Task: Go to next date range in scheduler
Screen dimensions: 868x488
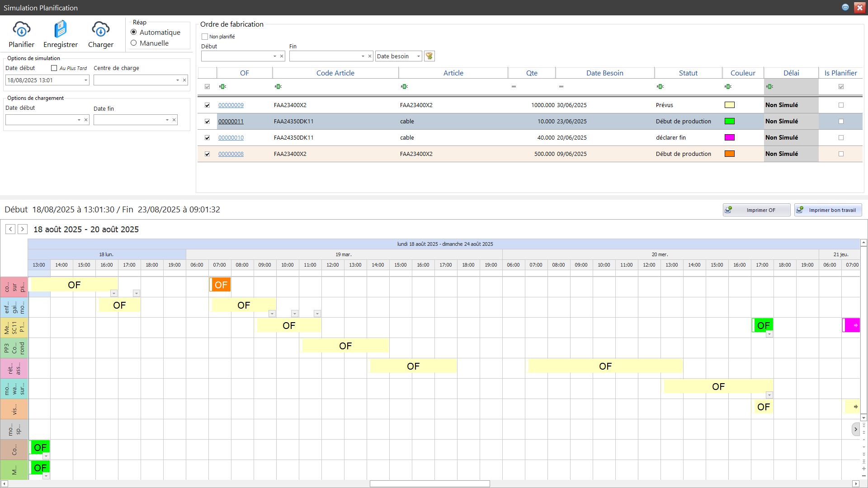Action: (23, 229)
